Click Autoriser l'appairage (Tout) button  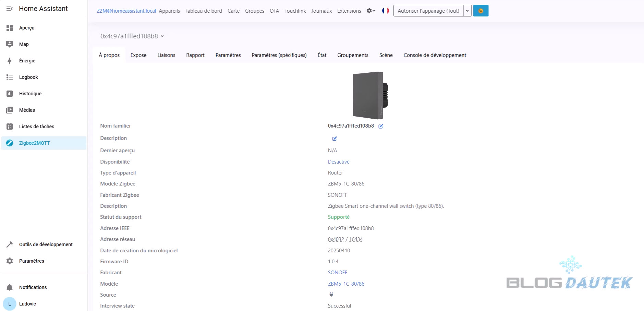point(428,11)
